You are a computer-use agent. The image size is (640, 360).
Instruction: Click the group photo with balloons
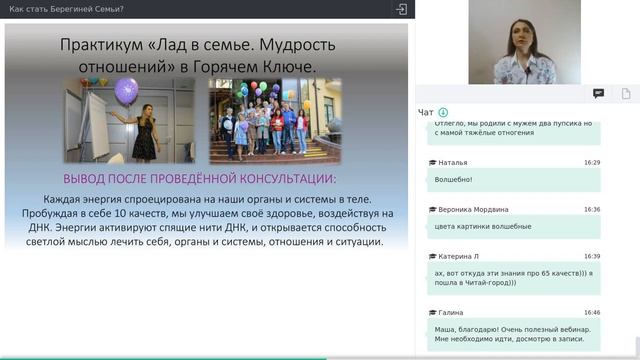click(x=275, y=121)
